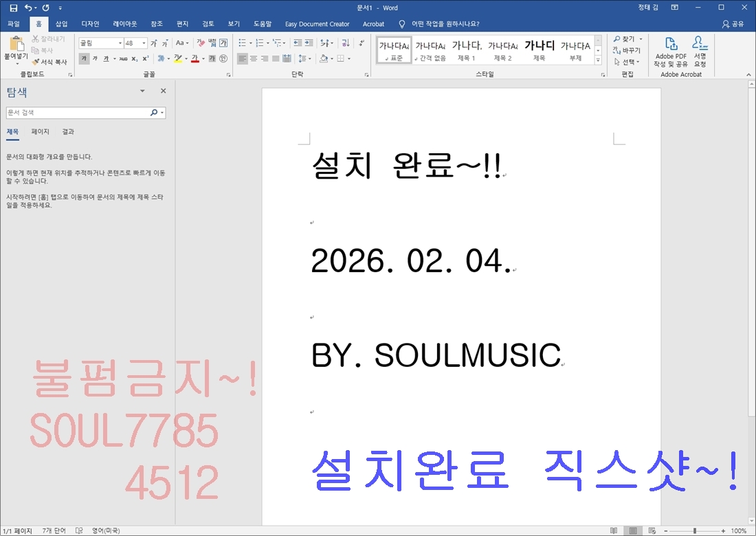Viewport: 756px width, 536px height.
Task: Click the zoom slider in status bar
Action: 694,531
